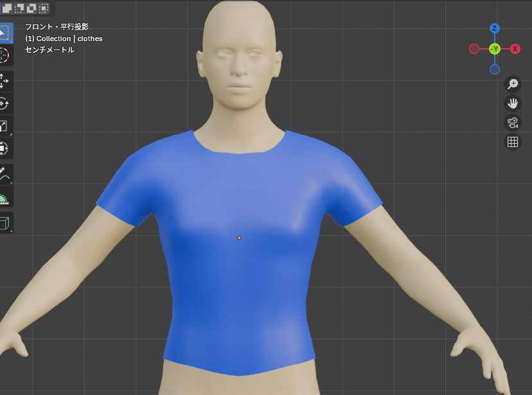
Task: Click the pan hand navigation button
Action: click(513, 103)
